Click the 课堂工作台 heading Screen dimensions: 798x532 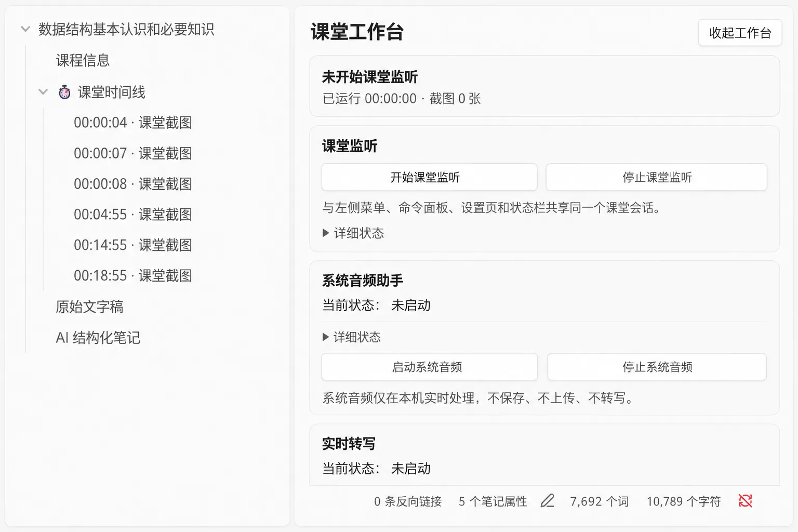coord(357,32)
